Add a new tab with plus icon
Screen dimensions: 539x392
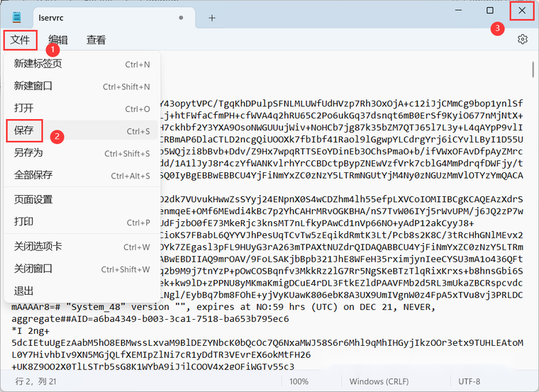pos(212,18)
